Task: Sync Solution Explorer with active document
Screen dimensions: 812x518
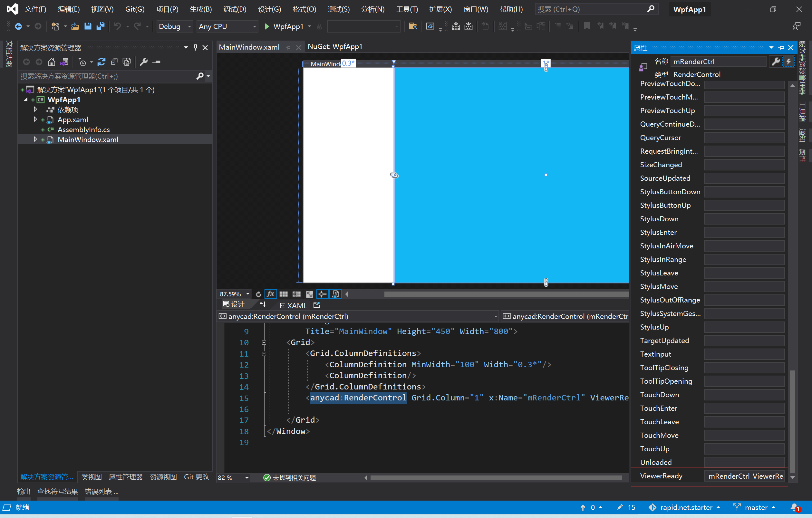Action: coord(64,62)
